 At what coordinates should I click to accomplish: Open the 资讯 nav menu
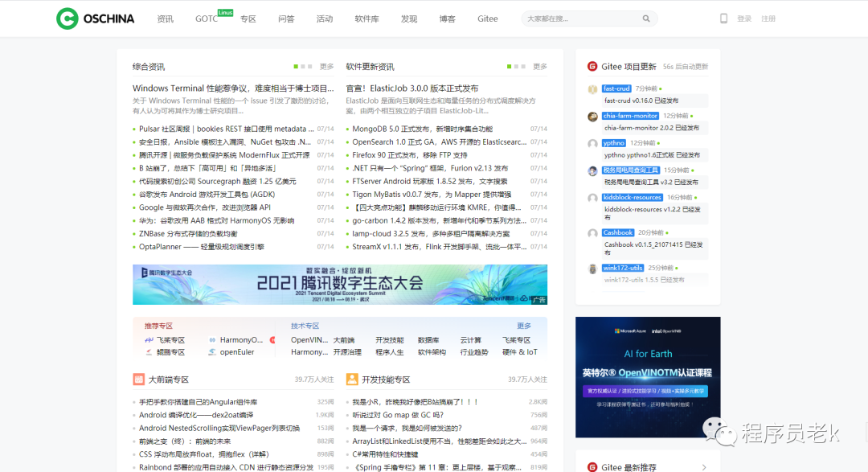[x=165, y=18]
